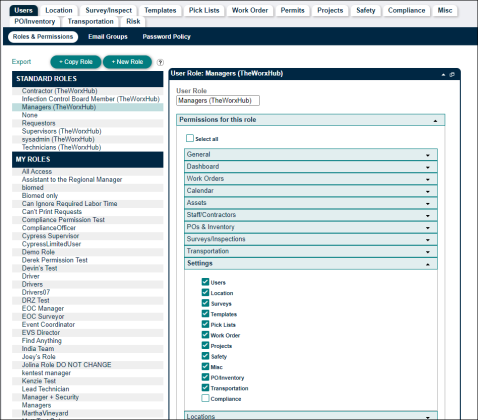This screenshot has width=478, height=420.
Task: Expand the Staff/Contractors permissions section
Action: pyautogui.click(x=311, y=215)
